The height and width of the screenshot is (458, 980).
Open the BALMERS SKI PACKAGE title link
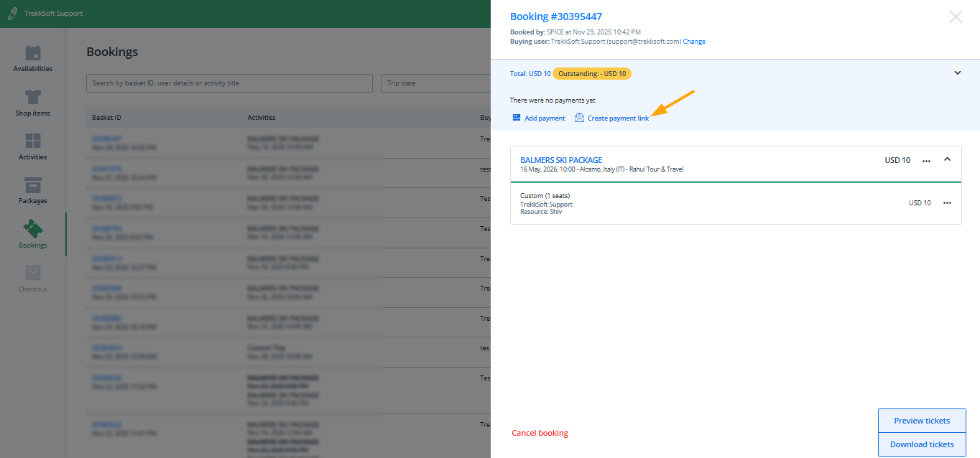(561, 160)
